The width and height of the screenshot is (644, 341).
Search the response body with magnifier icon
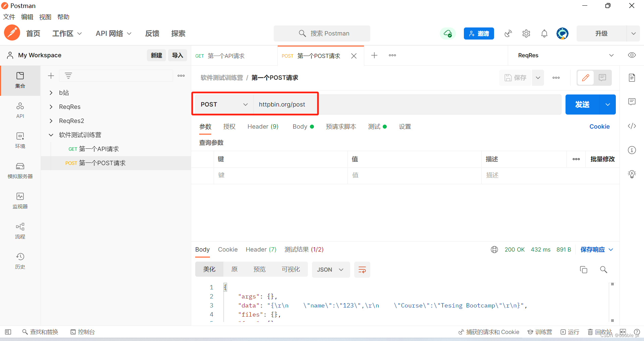(x=603, y=270)
